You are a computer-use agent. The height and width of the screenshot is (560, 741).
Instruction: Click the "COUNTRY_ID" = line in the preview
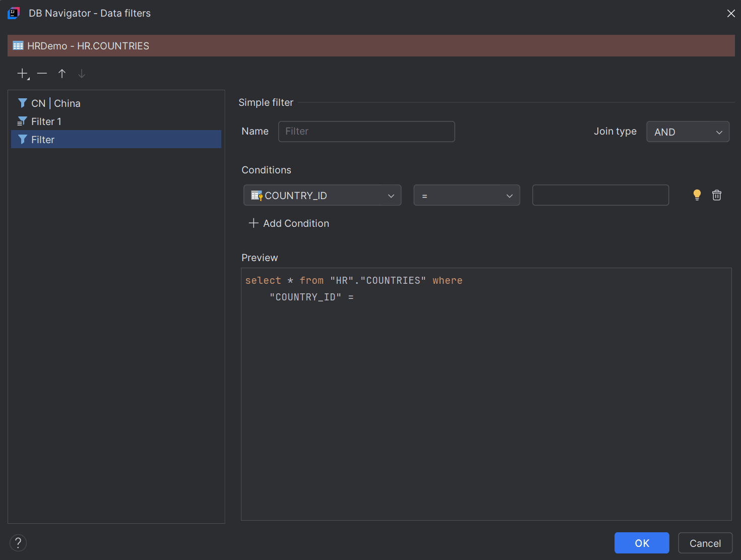tap(312, 297)
